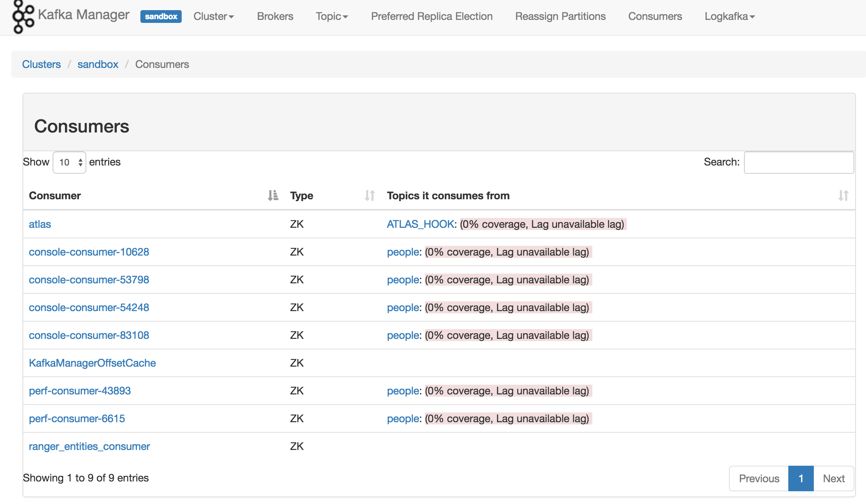Open the KafkaManagerOffsetCache consumer
The width and height of the screenshot is (866, 504).
(x=92, y=363)
